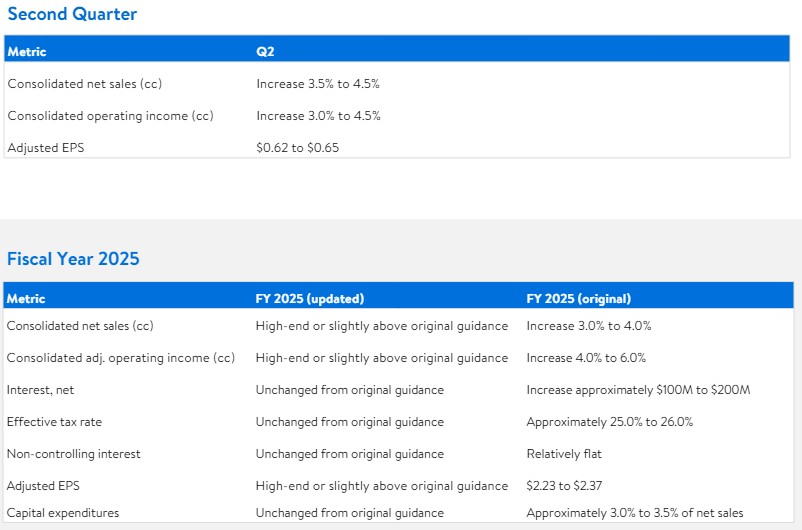Click the Increase 3.0% to 4.5% cell

pyautogui.click(x=317, y=116)
